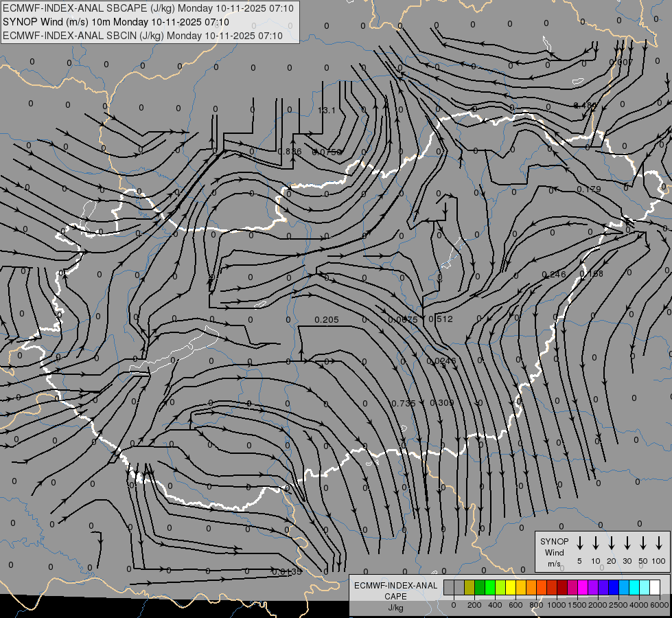Click the 0.246 value on the map
The image size is (672, 618).
(x=554, y=275)
